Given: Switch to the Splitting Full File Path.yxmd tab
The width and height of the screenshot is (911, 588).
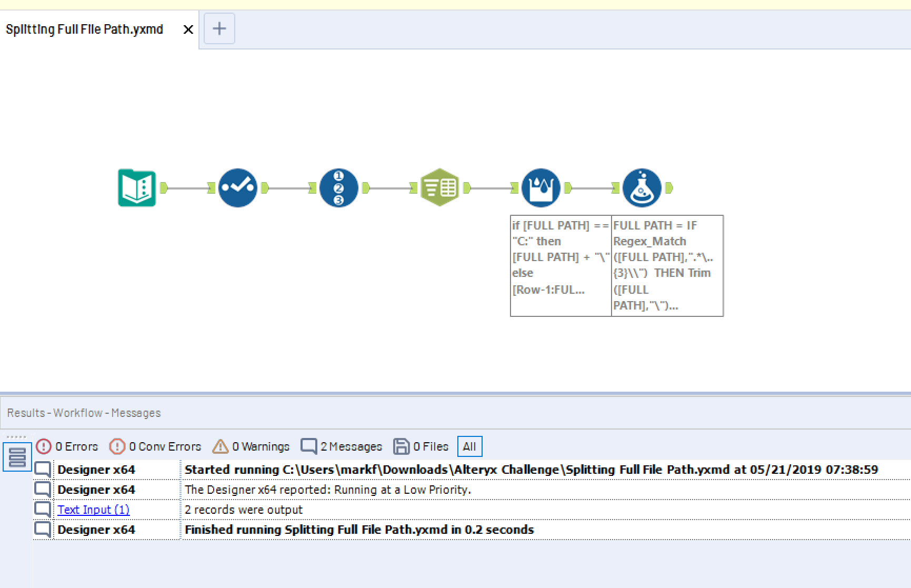Looking at the screenshot, I should point(84,29).
